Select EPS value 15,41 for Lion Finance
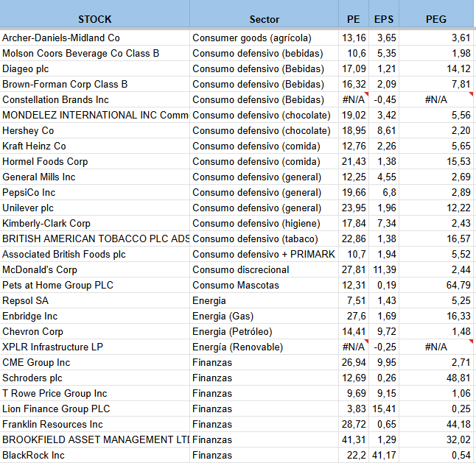This screenshot has width=476, height=463. [x=384, y=409]
